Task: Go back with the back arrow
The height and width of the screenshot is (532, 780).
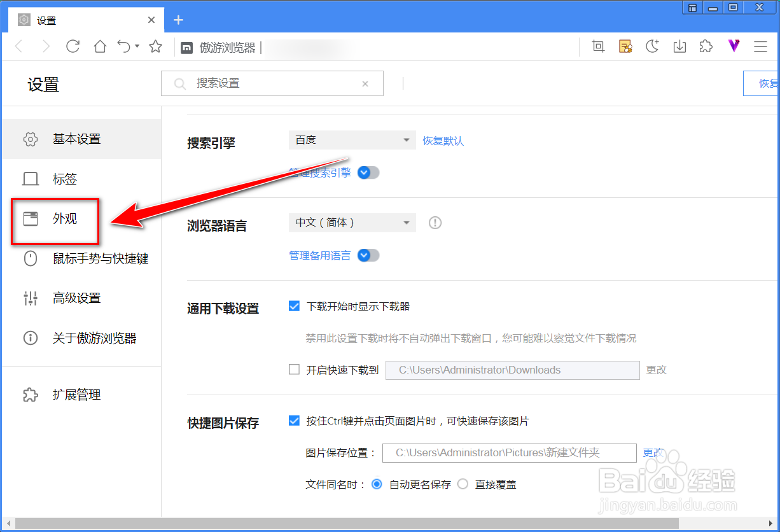Action: coord(19,46)
